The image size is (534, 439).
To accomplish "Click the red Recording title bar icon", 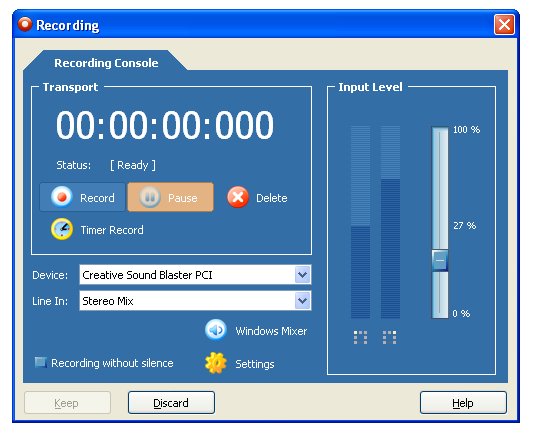I will (x=25, y=25).
